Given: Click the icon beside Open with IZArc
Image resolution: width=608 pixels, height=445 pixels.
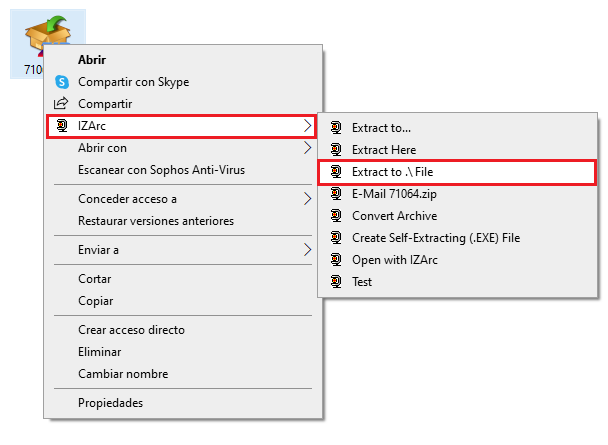Looking at the screenshot, I should (x=336, y=260).
